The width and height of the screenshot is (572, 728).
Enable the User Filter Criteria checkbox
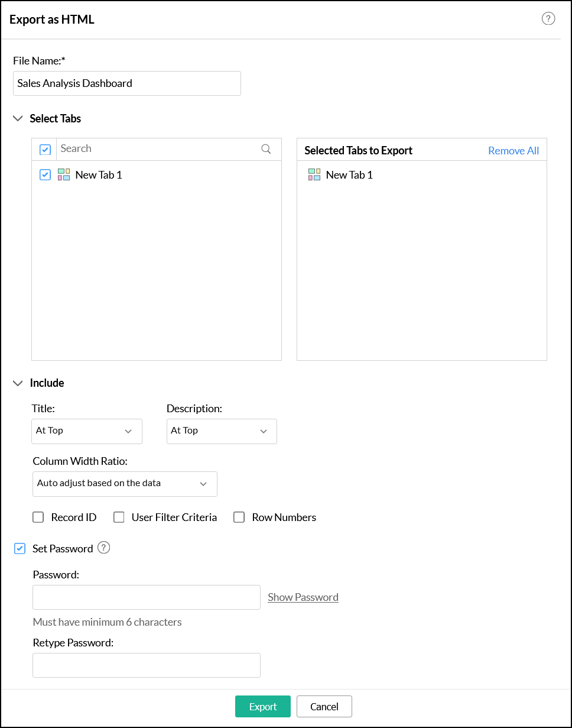(119, 517)
